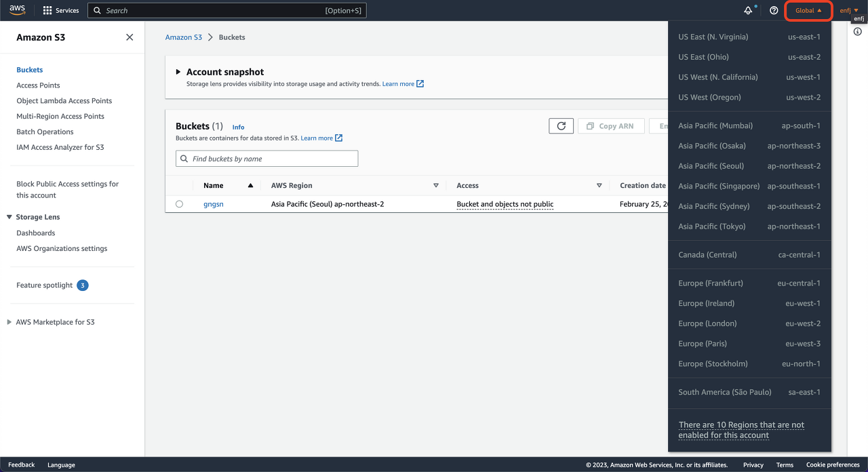
Task: Click the Buckets Info link
Action: (238, 127)
